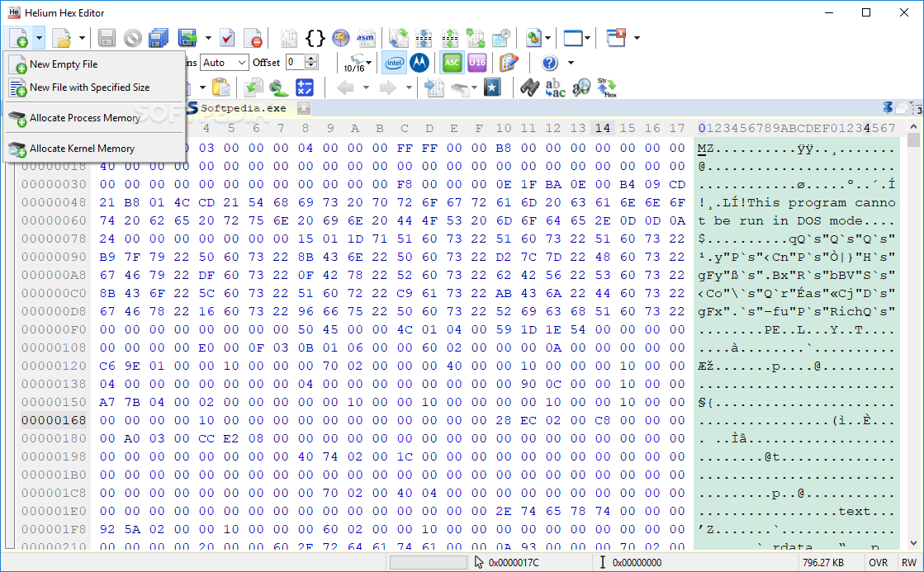Click the 796.27 KB file size status
Viewport: 924px width, 572px height.
click(x=822, y=563)
